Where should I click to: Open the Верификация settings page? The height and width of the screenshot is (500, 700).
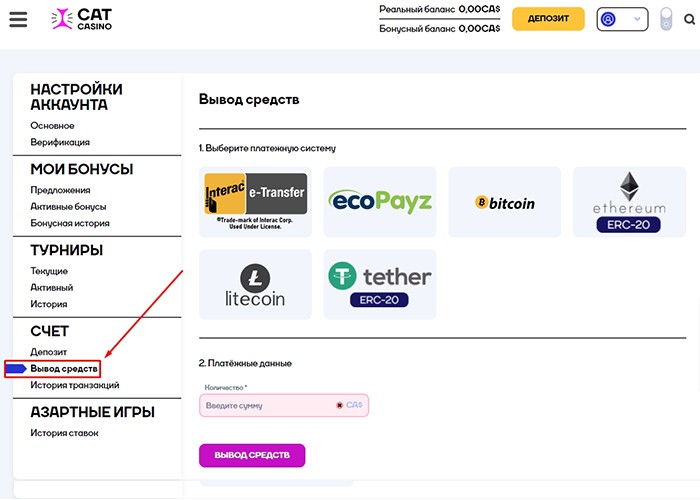[x=60, y=142]
